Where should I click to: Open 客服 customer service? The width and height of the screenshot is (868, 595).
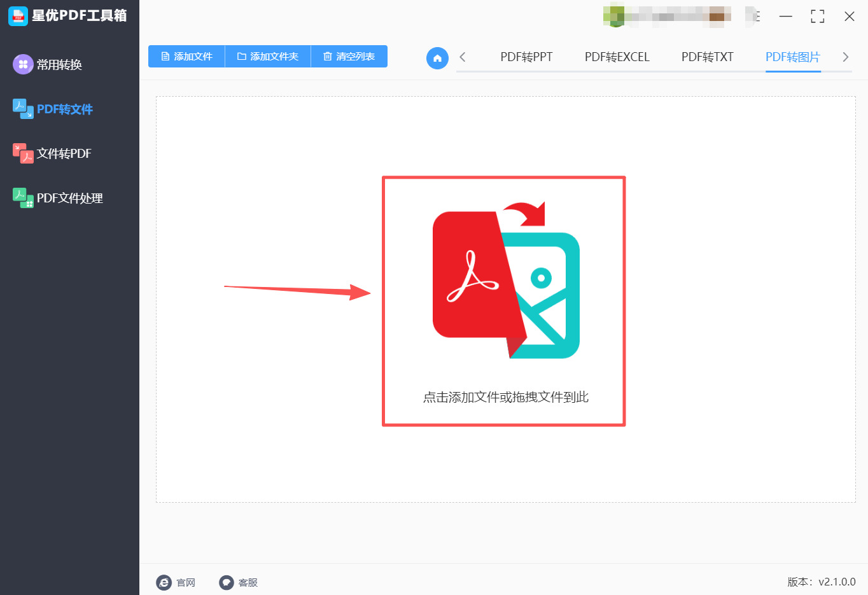[x=239, y=582]
